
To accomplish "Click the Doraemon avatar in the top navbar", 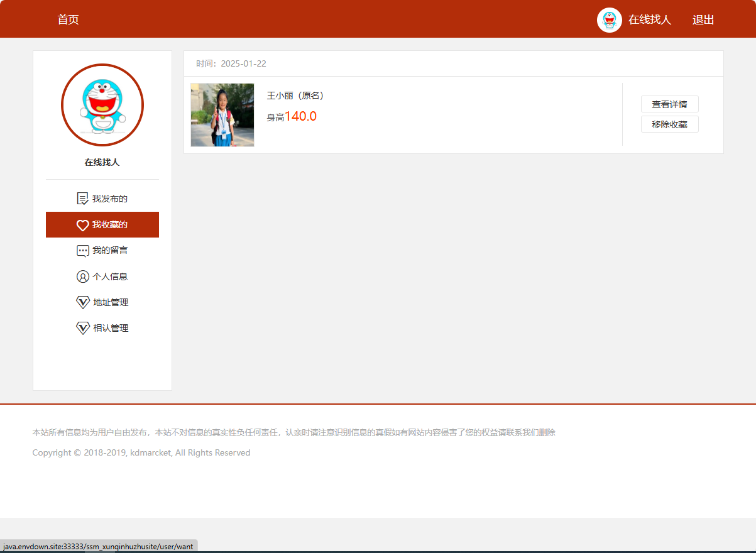I will coord(609,19).
